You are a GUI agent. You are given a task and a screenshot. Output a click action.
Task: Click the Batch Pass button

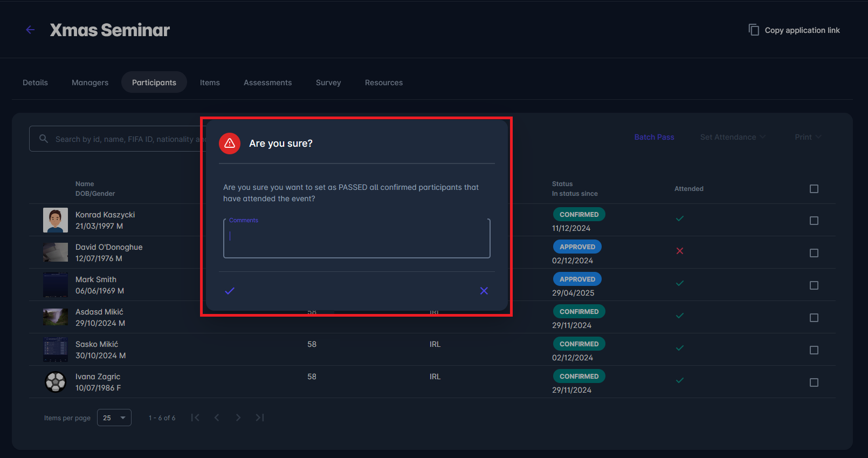click(x=654, y=137)
